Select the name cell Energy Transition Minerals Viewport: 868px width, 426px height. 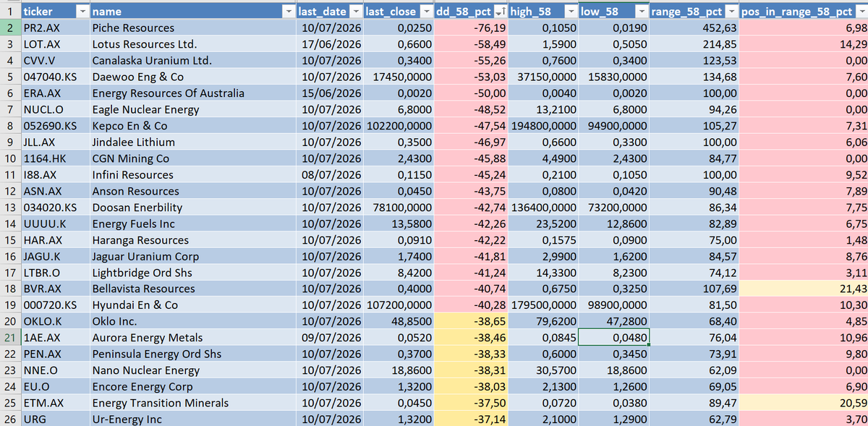(x=193, y=403)
